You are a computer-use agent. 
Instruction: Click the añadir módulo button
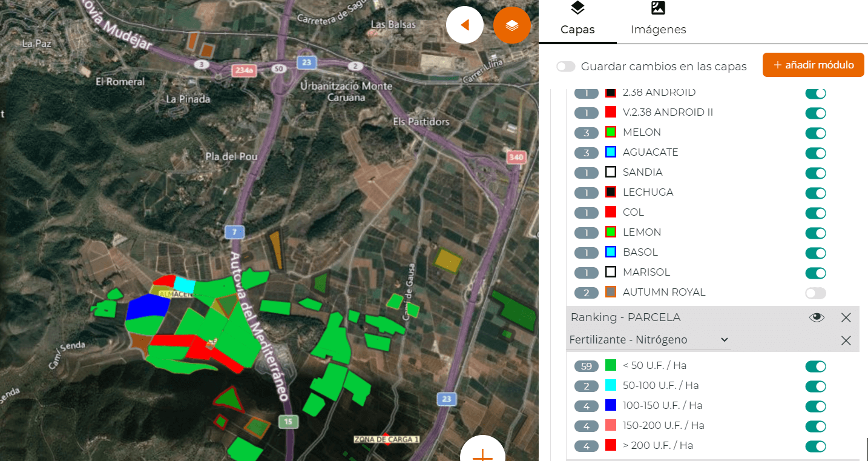[x=813, y=65]
